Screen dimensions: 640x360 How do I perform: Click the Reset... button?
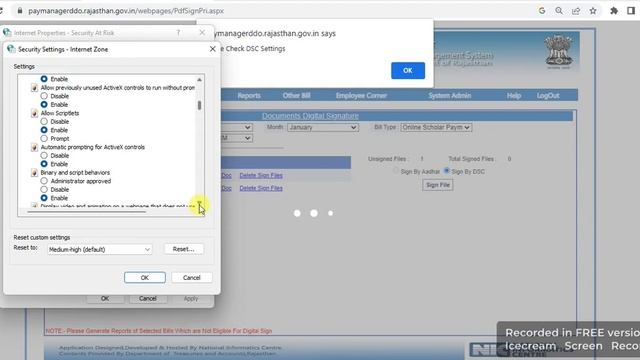[183, 249]
